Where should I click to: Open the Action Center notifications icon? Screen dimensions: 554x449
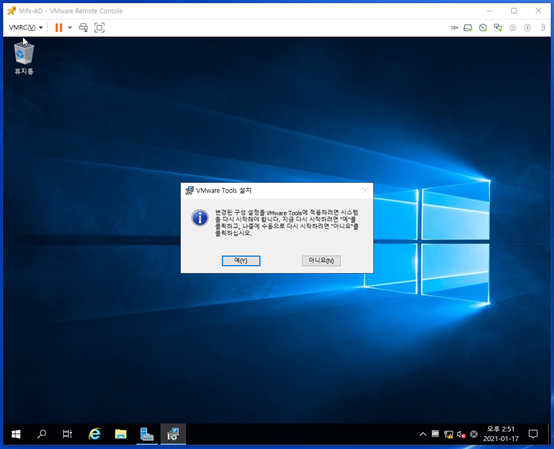click(533, 434)
